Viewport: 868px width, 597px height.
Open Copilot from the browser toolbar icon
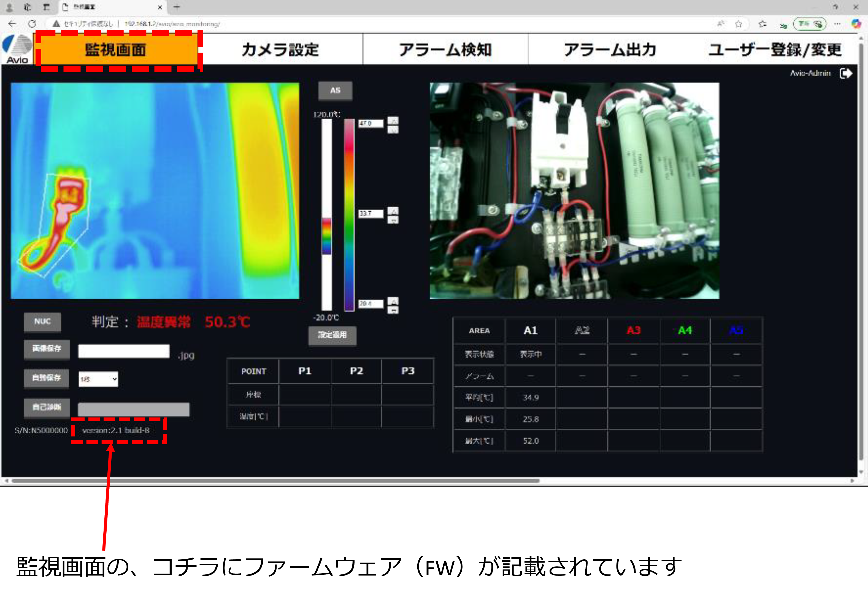click(856, 24)
